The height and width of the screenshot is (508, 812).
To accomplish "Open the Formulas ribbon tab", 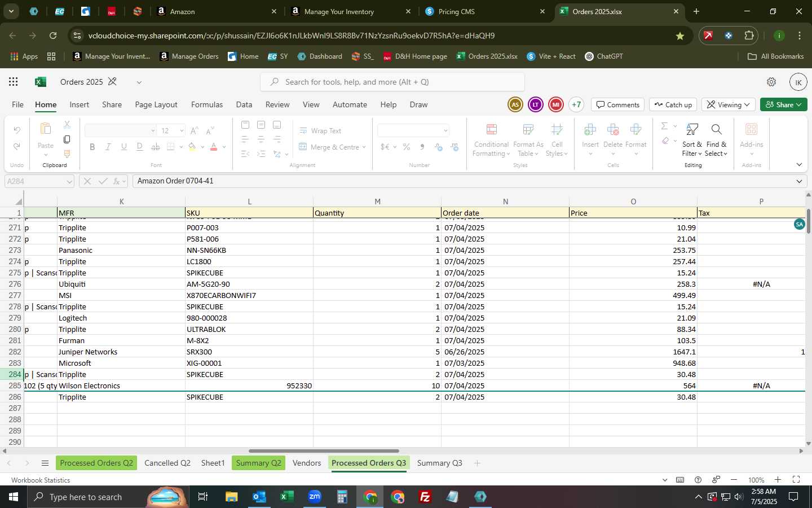I will coord(207,105).
